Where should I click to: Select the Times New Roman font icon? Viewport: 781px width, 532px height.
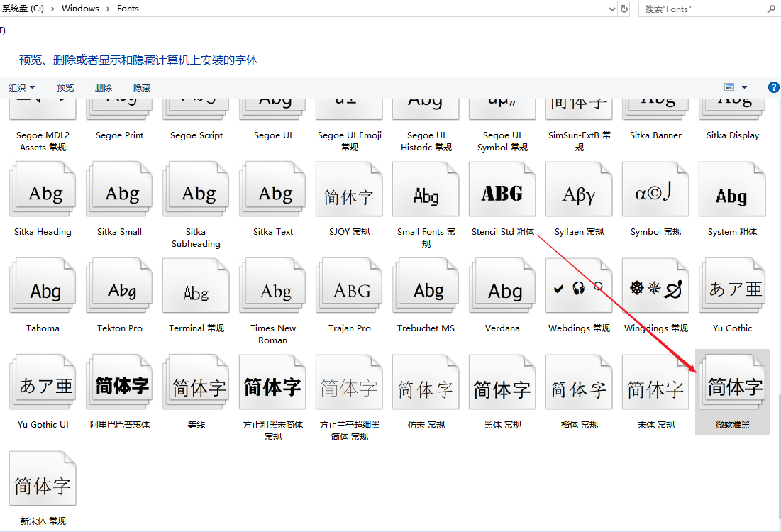click(x=273, y=286)
